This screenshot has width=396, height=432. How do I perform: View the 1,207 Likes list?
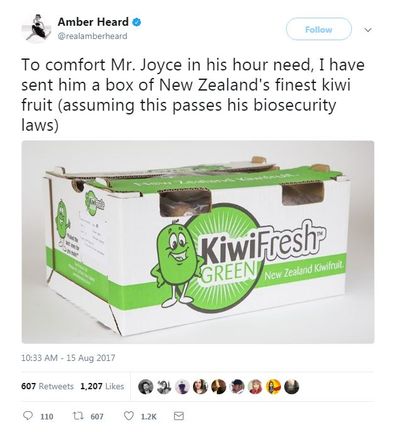pyautogui.click(x=102, y=386)
